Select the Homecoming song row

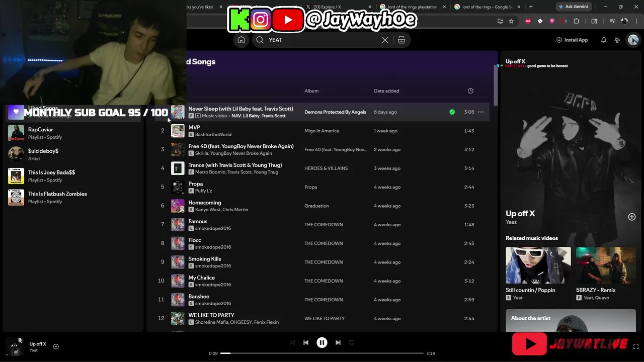tap(322, 206)
